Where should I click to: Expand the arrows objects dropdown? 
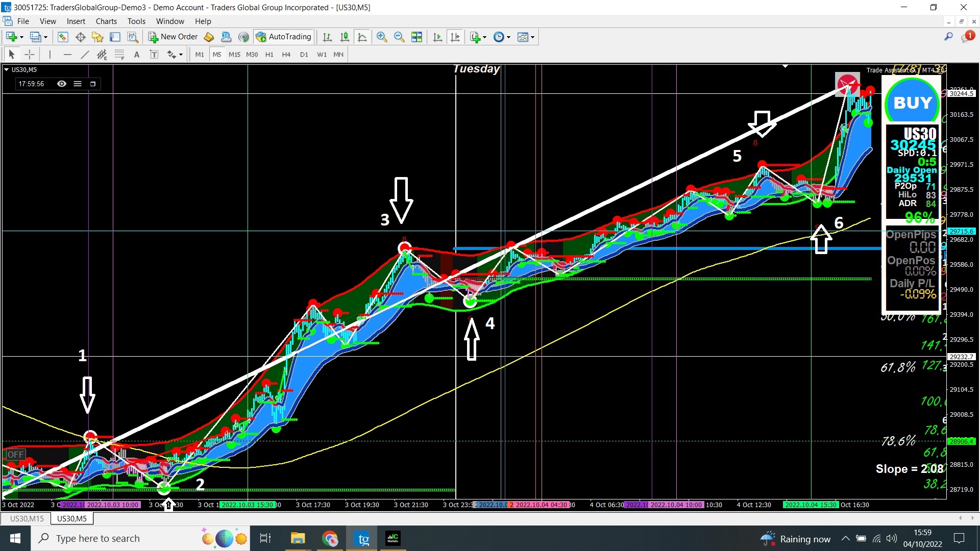point(181,55)
